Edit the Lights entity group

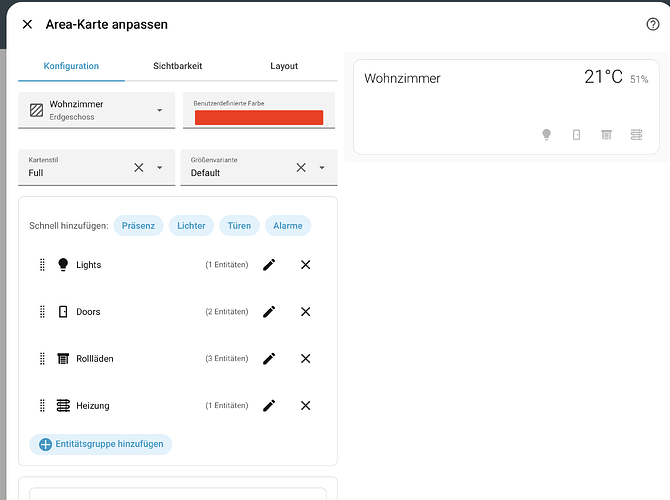pos(269,265)
